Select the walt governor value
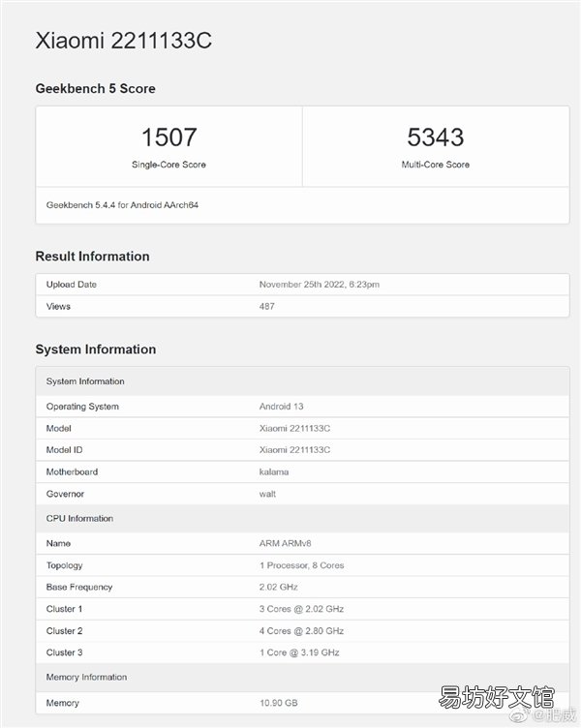 [267, 494]
